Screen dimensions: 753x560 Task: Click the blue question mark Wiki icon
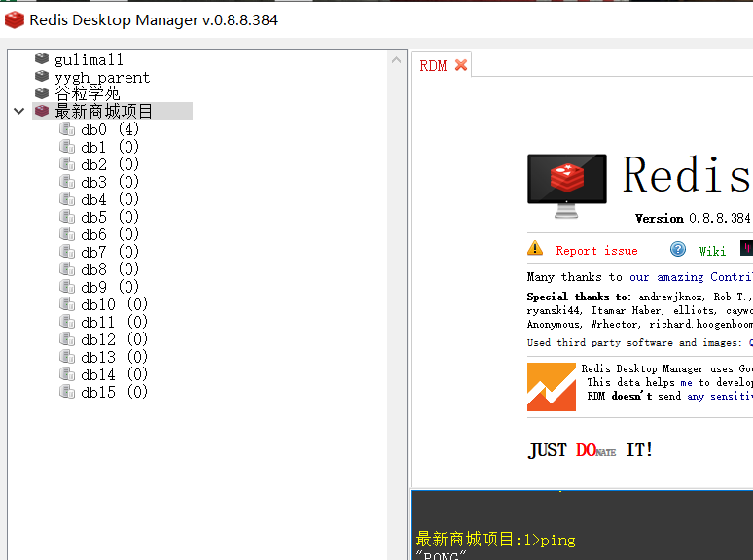[x=678, y=249]
